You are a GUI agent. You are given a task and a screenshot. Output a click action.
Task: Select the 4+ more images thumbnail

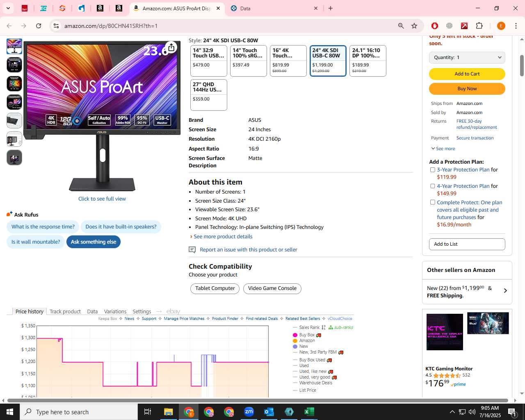pyautogui.click(x=14, y=157)
